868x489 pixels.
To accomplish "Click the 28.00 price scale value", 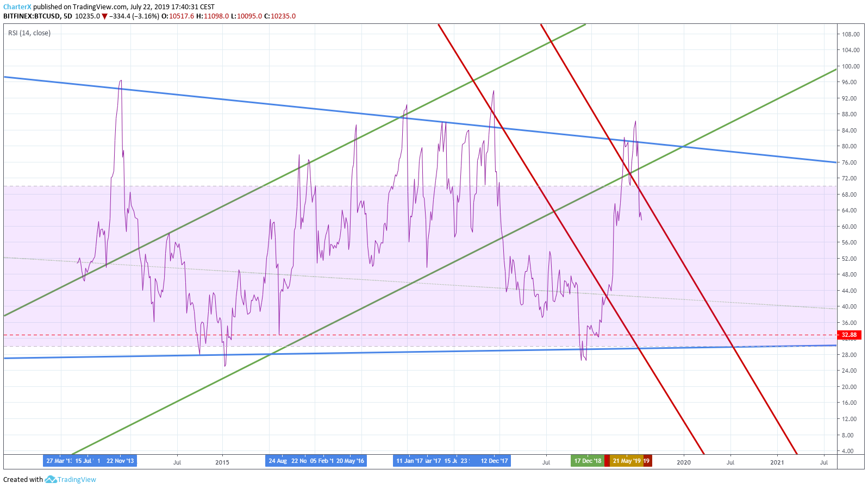I will 849,355.
